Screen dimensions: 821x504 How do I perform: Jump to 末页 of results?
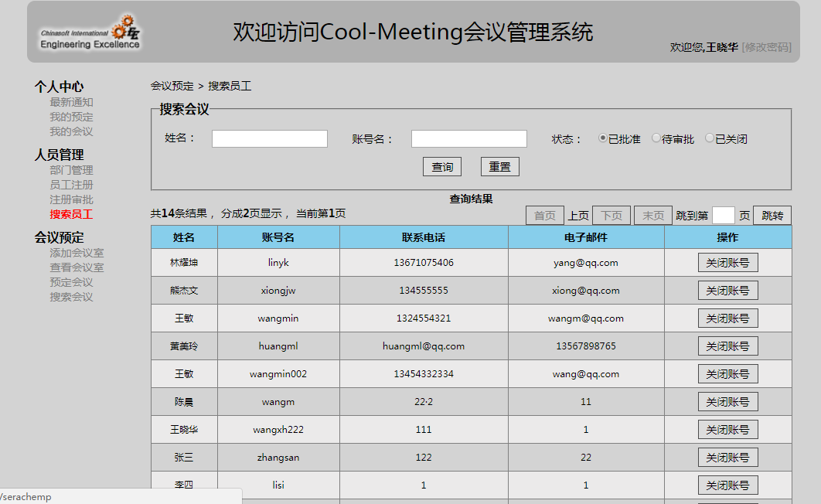(653, 215)
